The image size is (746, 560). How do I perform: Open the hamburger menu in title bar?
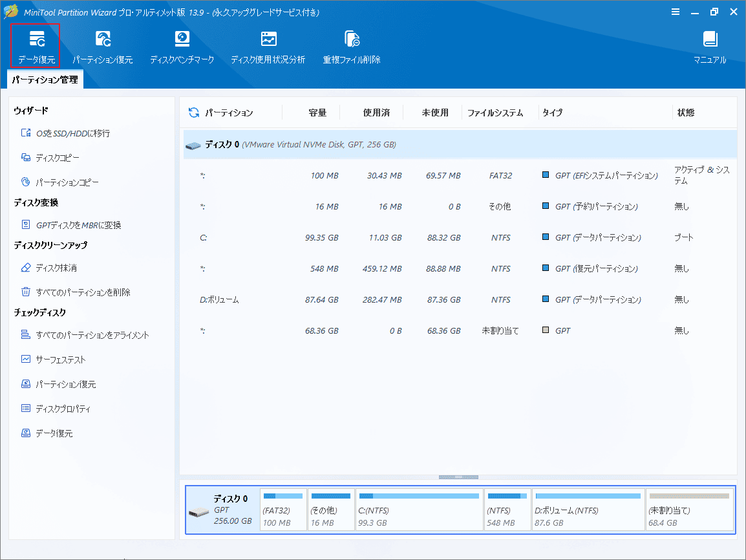[675, 12]
